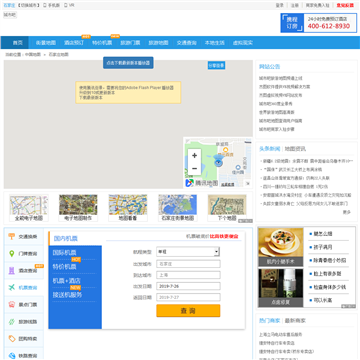Click the 出发城市 input field
Screen dimensions: 360x360
tap(188, 264)
